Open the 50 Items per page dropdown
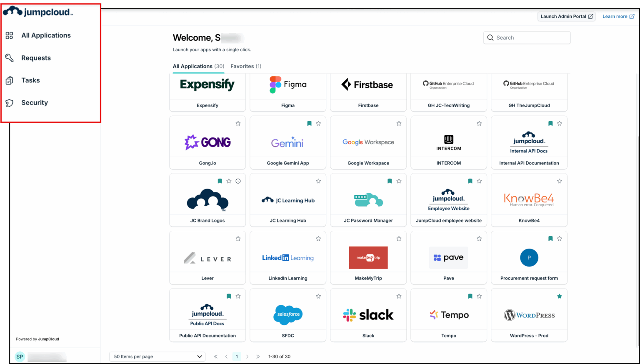The height and width of the screenshot is (364, 640). tap(157, 357)
